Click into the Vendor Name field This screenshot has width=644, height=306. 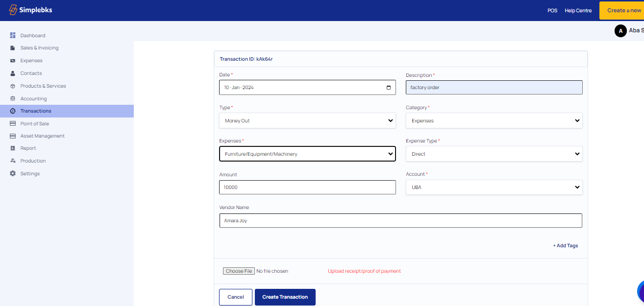(x=400, y=221)
